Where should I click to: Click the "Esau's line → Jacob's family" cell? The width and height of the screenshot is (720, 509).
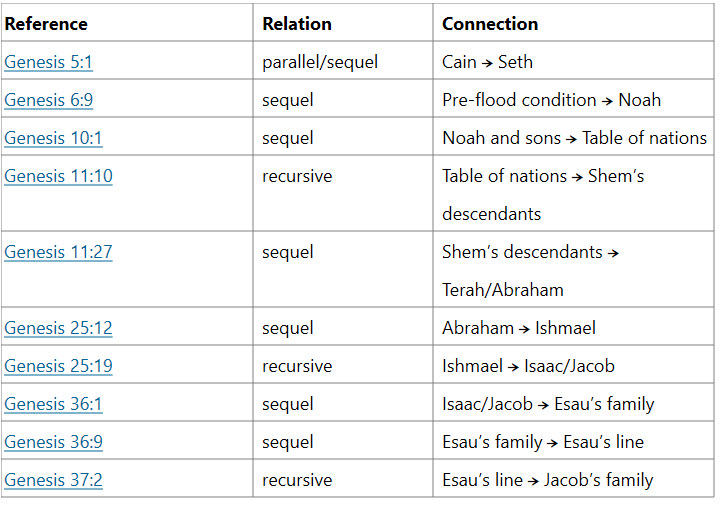(x=547, y=480)
